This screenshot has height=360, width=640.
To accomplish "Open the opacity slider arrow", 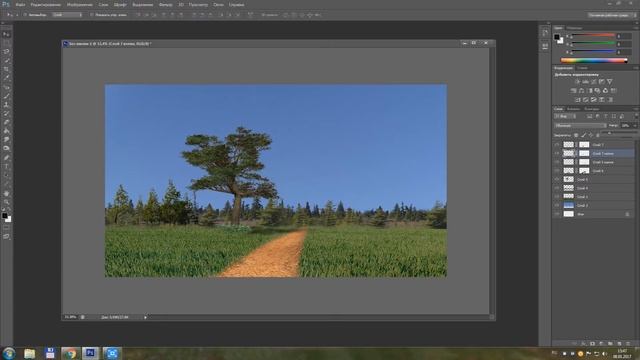I will point(635,126).
